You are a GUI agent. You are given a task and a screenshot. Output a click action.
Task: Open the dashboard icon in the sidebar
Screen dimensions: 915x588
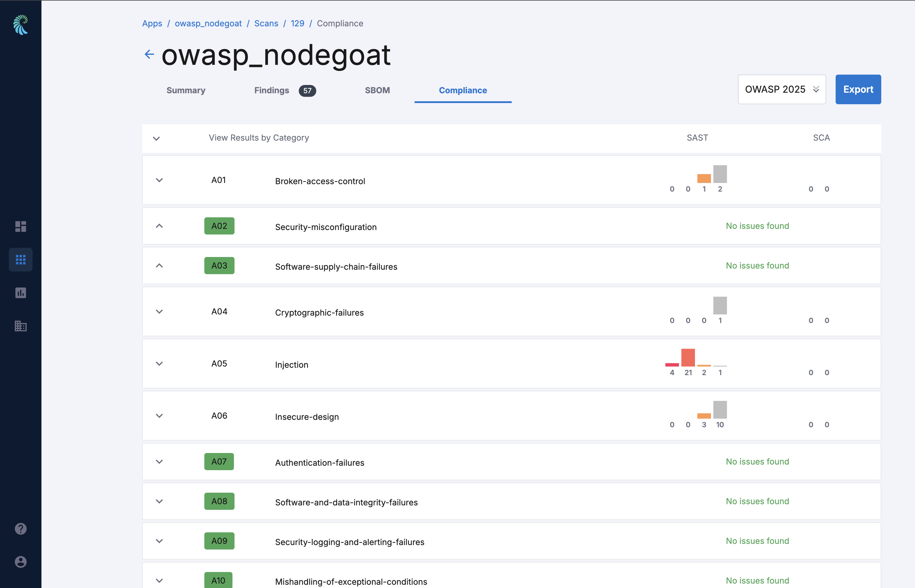[x=21, y=226]
